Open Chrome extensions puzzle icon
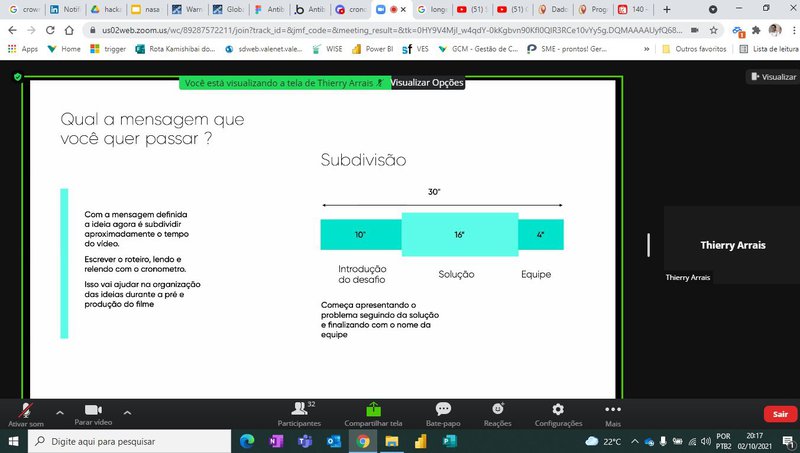This screenshot has width=800, height=453. [x=756, y=30]
